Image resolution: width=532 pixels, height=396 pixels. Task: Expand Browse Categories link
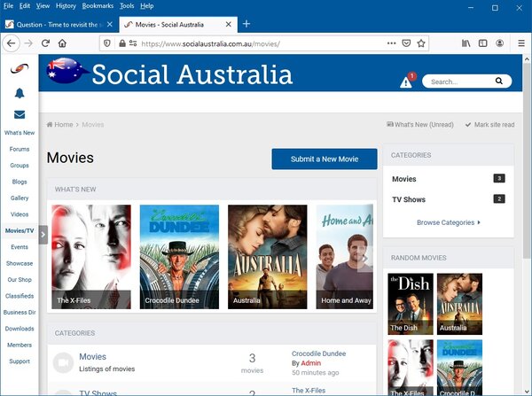pos(448,222)
